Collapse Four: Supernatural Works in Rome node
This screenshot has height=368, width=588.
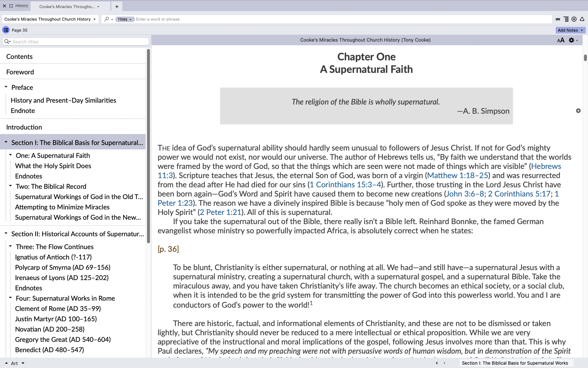click(x=10, y=298)
